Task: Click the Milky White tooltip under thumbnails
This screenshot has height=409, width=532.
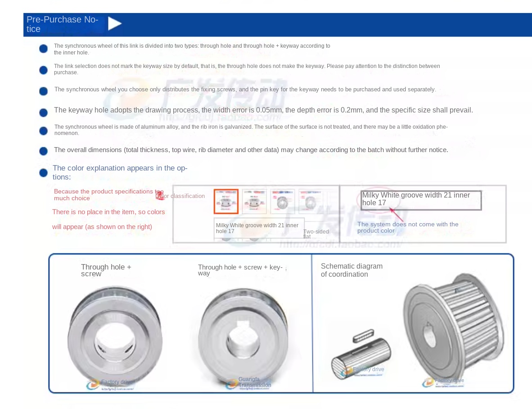Action: coord(258,228)
